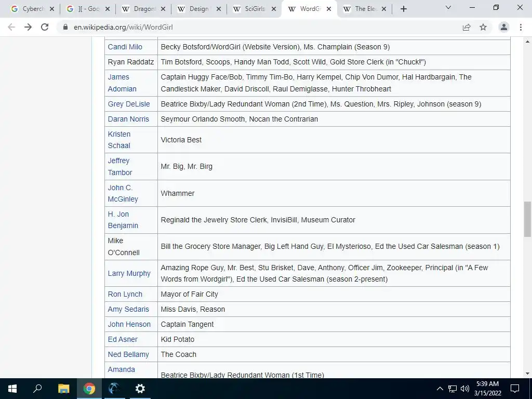Select Mike O'Connell name cell

[131, 247]
